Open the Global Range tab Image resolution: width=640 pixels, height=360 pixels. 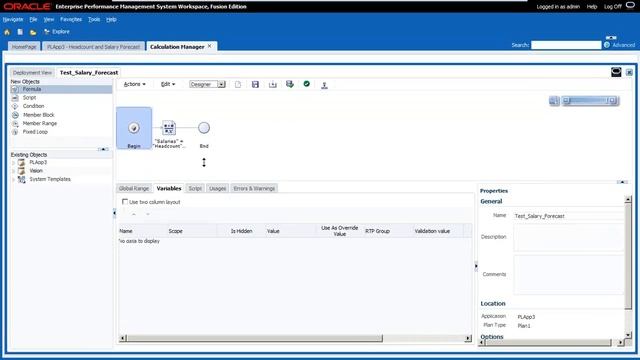point(134,189)
